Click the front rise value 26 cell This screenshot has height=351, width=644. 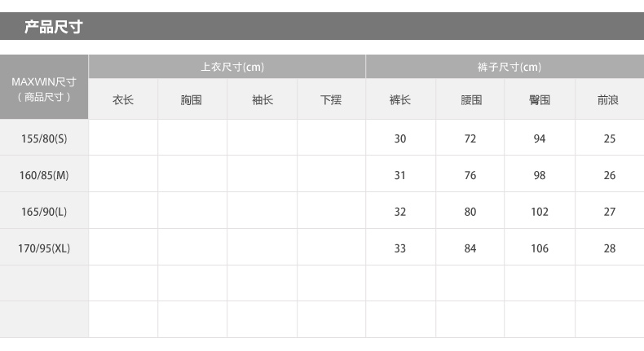610,174
